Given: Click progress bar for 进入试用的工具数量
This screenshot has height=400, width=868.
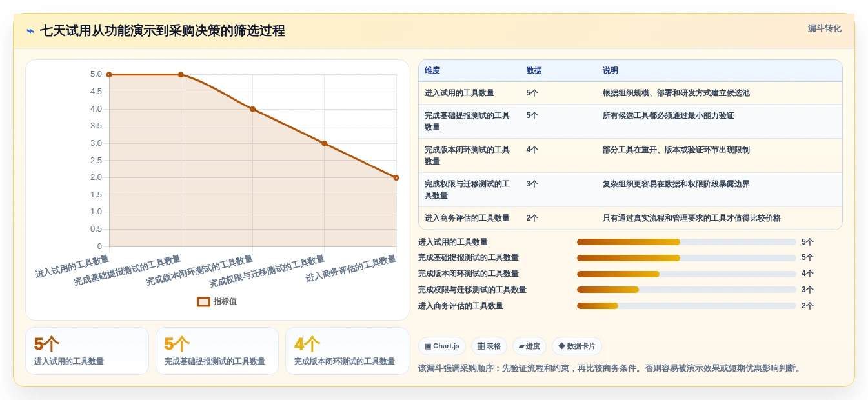Looking at the screenshot, I should (687, 242).
